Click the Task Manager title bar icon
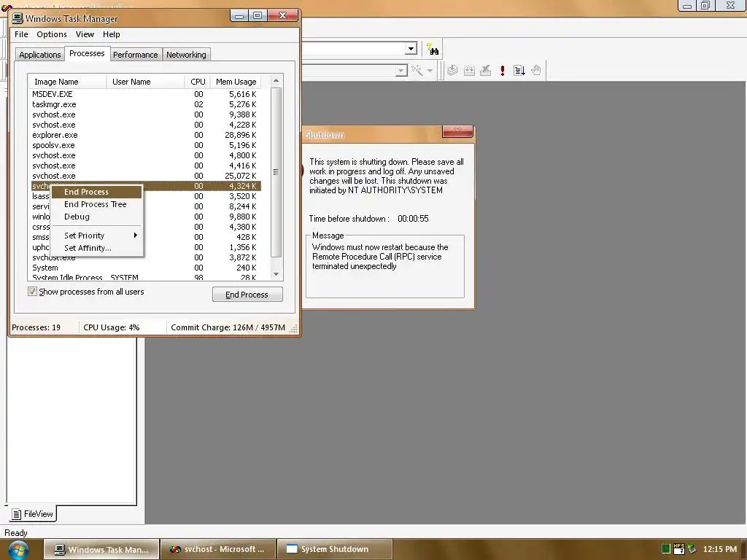The width and height of the screenshot is (747, 560). coord(18,18)
